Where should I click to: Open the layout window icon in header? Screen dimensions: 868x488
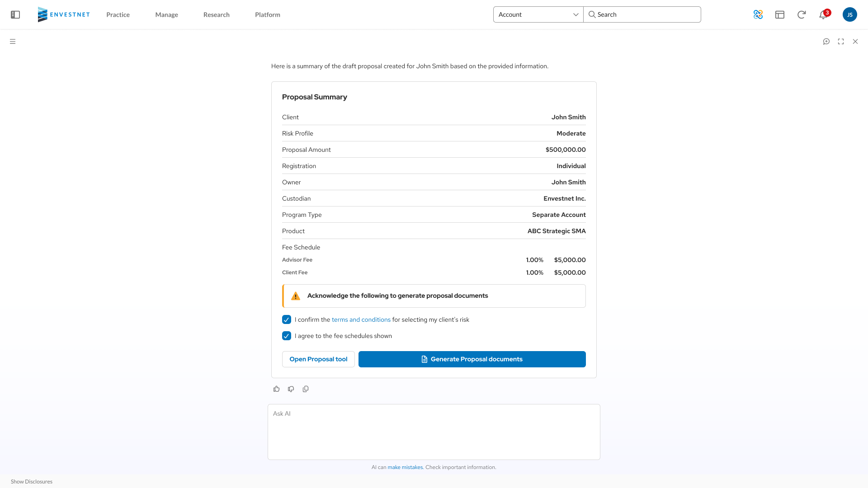[x=780, y=14]
